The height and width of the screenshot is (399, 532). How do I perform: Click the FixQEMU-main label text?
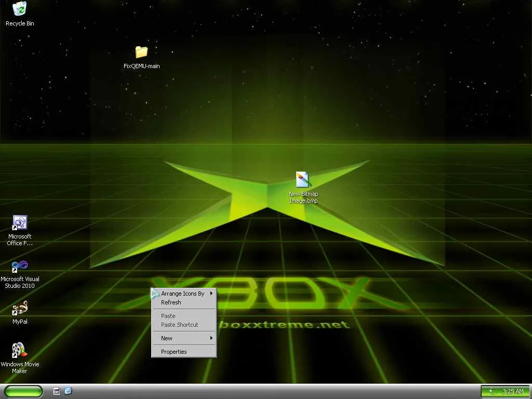point(141,66)
